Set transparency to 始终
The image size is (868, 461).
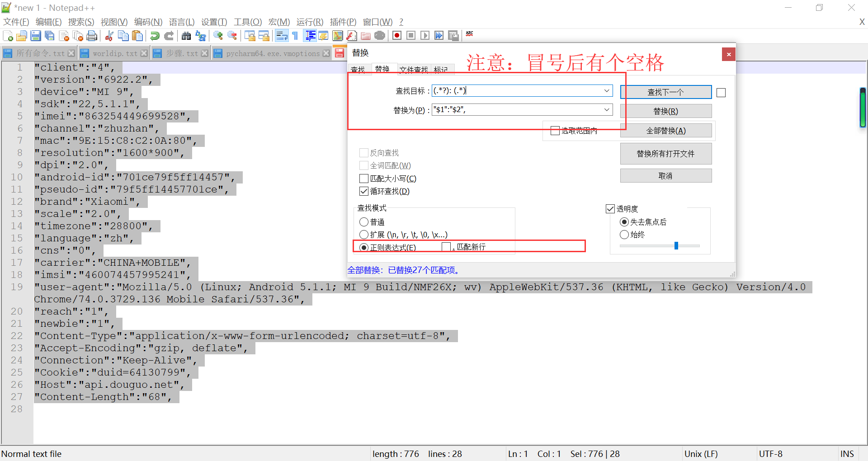[624, 235]
